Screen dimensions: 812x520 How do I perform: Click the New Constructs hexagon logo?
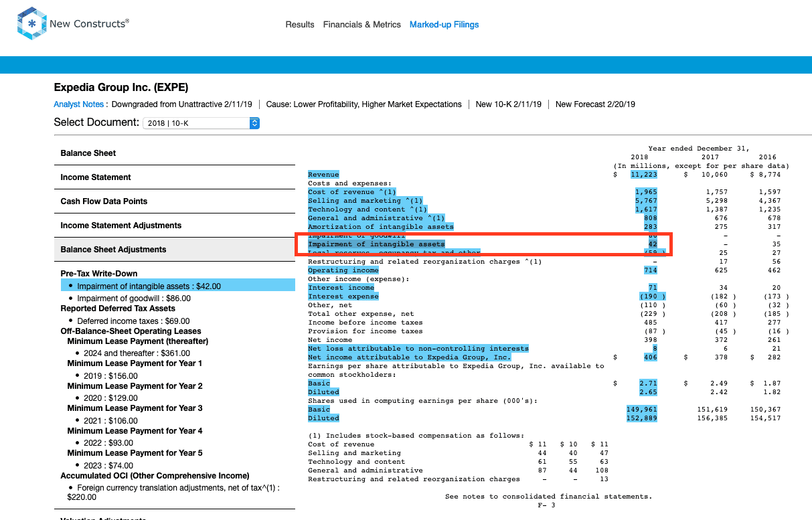coord(31,24)
